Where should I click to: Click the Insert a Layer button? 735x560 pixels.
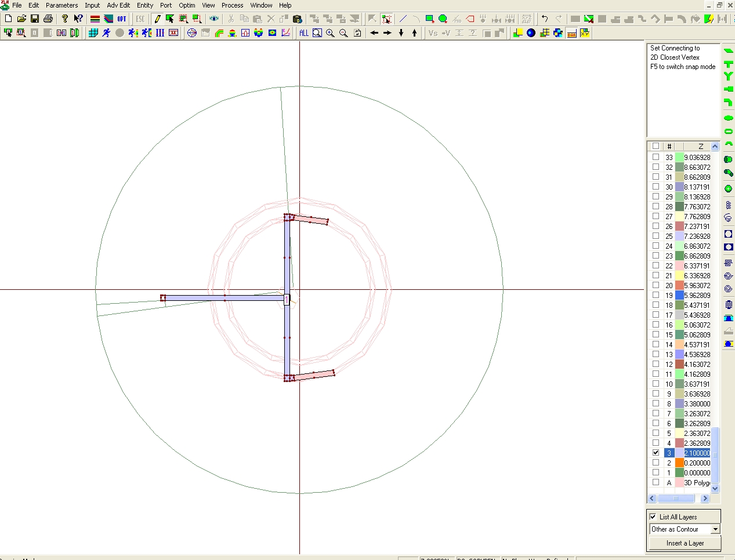[685, 543]
